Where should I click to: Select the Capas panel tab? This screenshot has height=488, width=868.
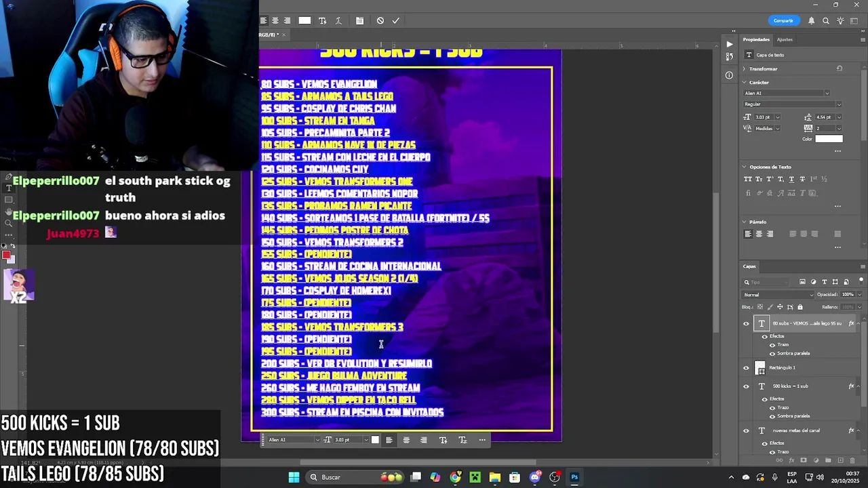point(749,266)
